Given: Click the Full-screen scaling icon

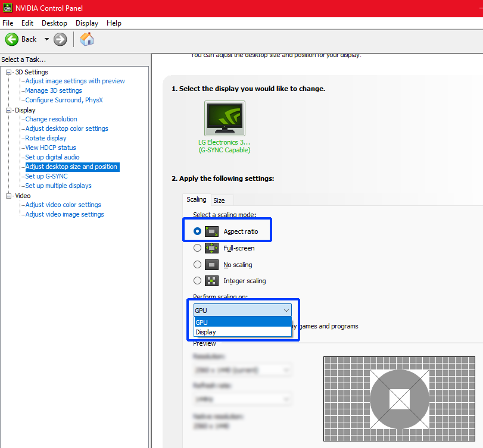Looking at the screenshot, I should click(211, 248).
